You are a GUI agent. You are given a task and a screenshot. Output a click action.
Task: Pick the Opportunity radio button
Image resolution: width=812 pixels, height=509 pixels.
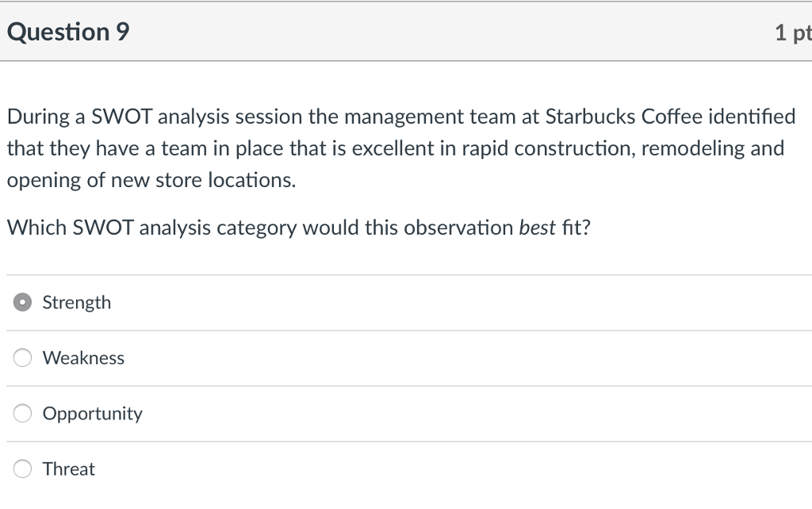[x=25, y=414]
